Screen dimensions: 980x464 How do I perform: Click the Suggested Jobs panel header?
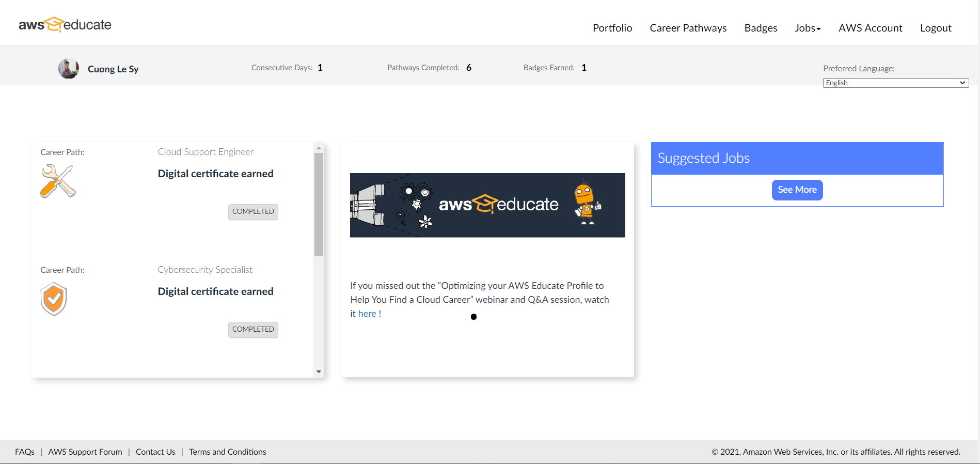(797, 158)
